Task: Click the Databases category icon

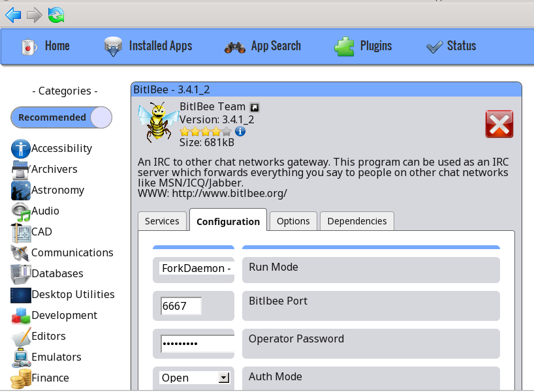Action: (21, 274)
